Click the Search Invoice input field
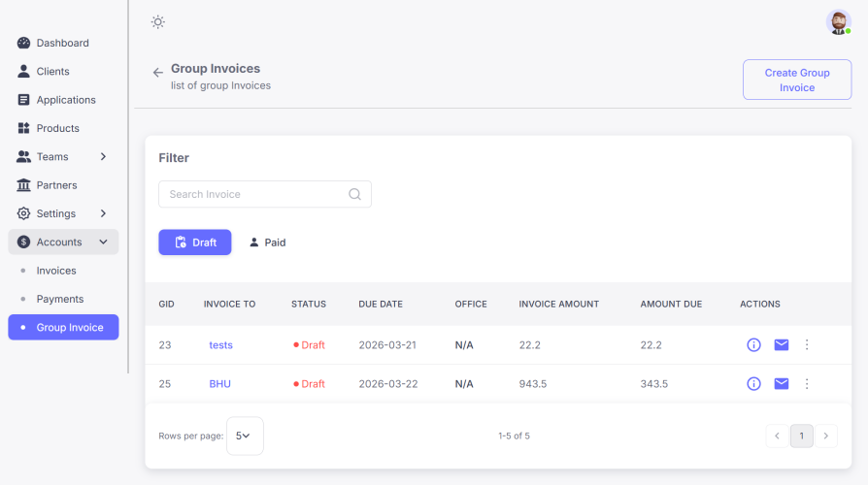The image size is (868, 485). 254,194
